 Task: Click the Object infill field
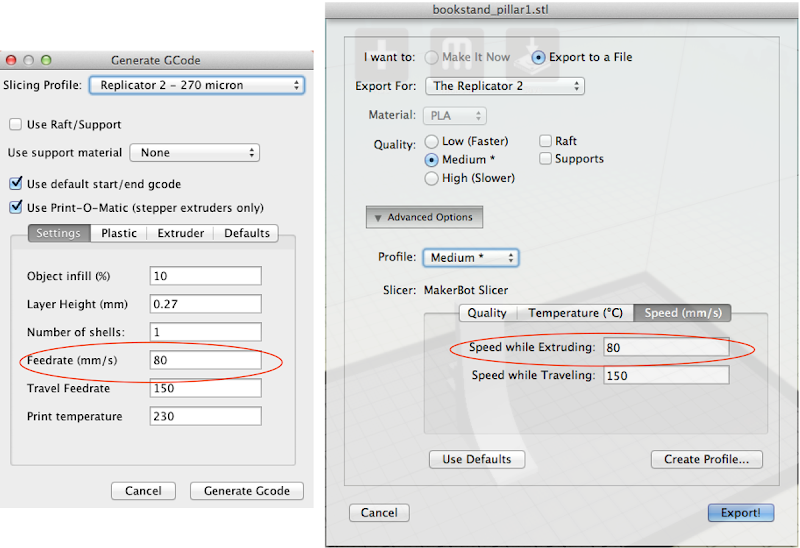(206, 276)
